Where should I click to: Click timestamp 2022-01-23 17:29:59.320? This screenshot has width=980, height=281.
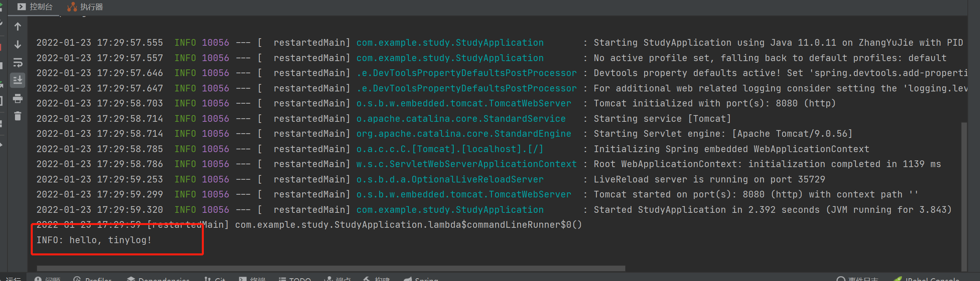click(100, 210)
